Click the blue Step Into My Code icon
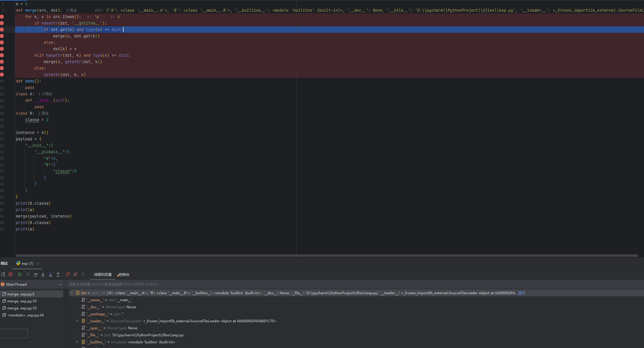Screen dimensions: 644x348 tap(51, 274)
